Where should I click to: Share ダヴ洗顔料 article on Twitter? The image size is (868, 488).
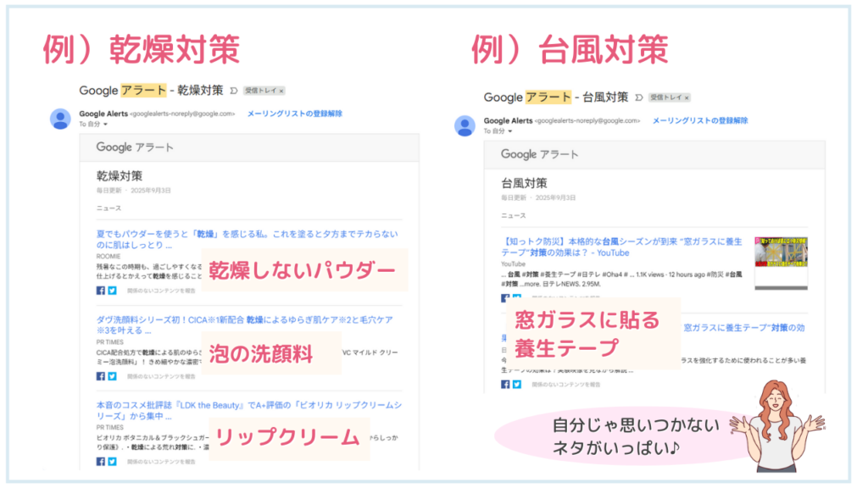pyautogui.click(x=113, y=376)
